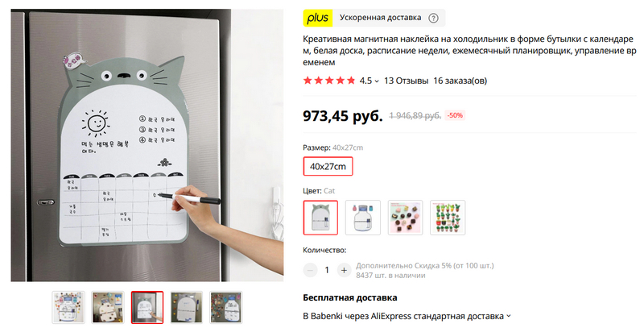The width and height of the screenshot is (644, 328).
Task: Click the 16 заказа(ов) orders text
Action: pos(460,81)
